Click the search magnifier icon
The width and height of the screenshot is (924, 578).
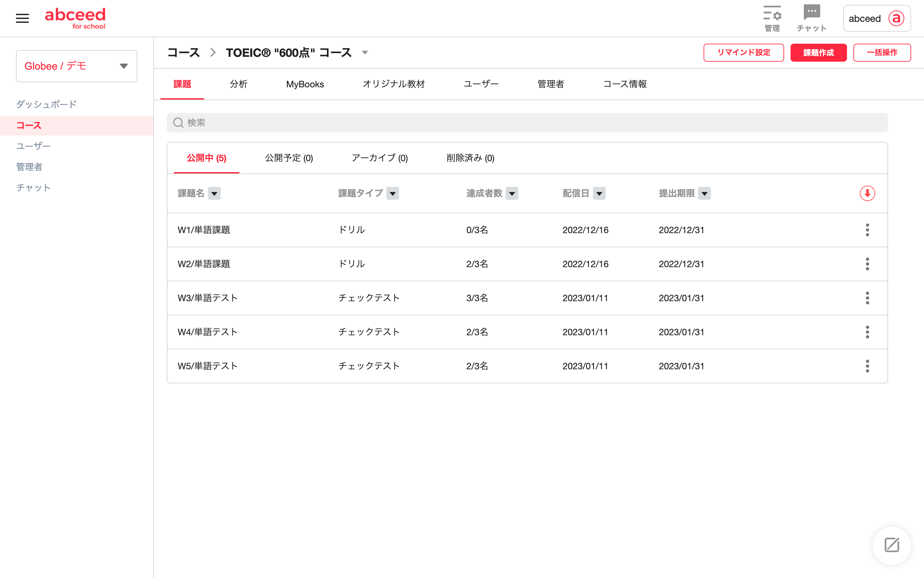coord(178,122)
